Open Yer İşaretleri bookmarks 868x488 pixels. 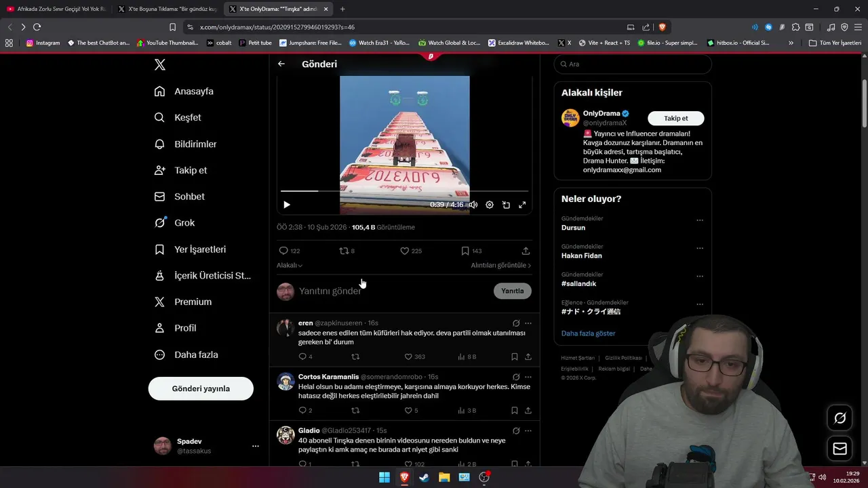[x=190, y=249]
